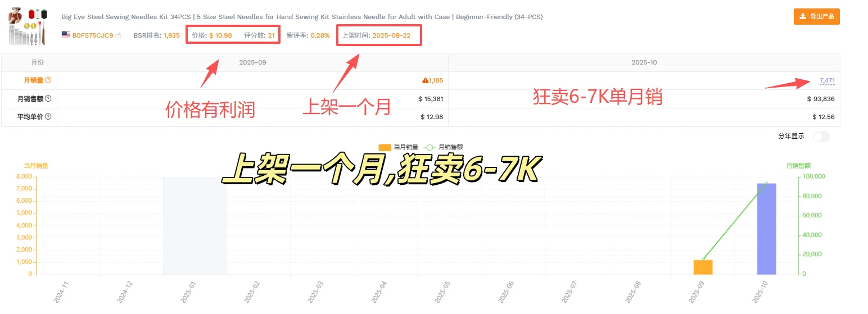Image resolution: width=868 pixels, height=314 pixels.
Task: Open ASIN B0FS75CJC9 link
Action: pos(93,35)
